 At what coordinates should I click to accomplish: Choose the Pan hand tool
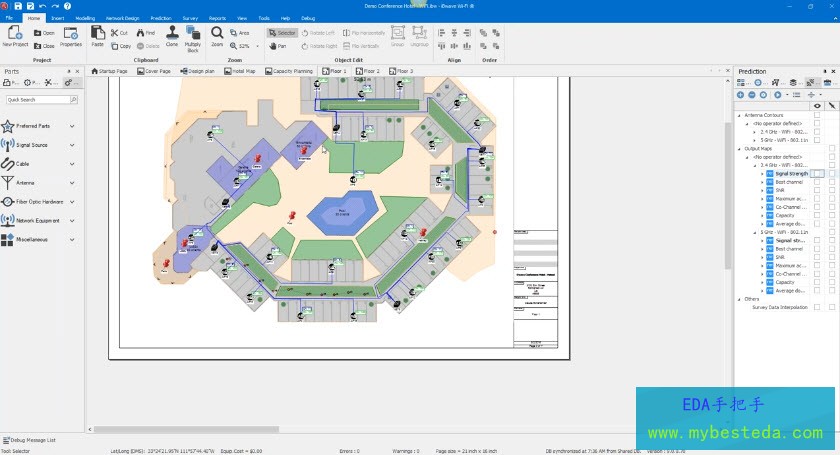click(278, 46)
